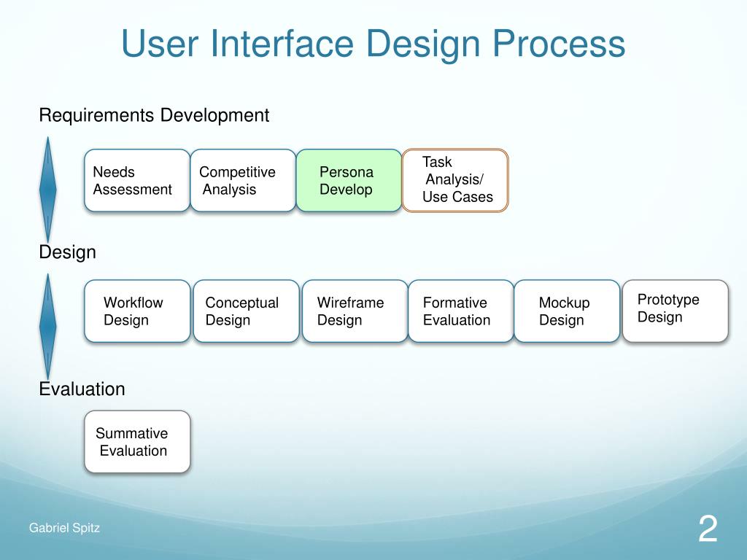747x560 pixels.
Task: Click the green Persona Develop box
Action: pyautogui.click(x=349, y=181)
